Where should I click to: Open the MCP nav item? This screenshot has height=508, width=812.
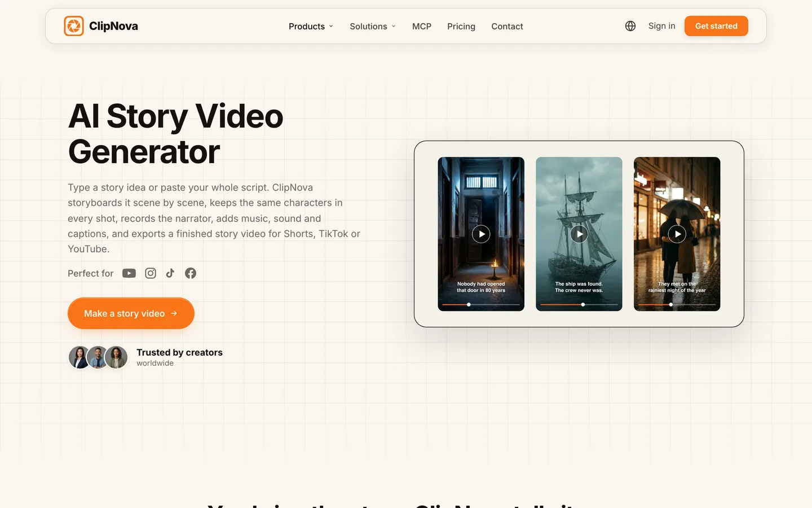click(x=422, y=27)
